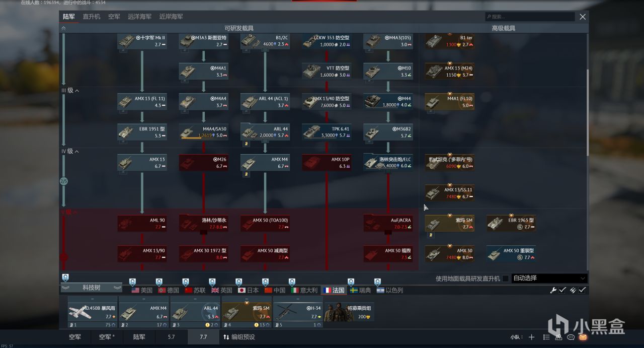Pick the B1/2C tank in research tree

click(x=265, y=41)
